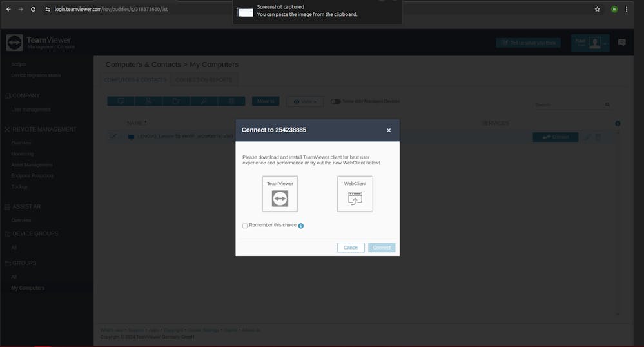Open Backup in sidebar
Viewport: 644px width, 347px height.
(19, 186)
